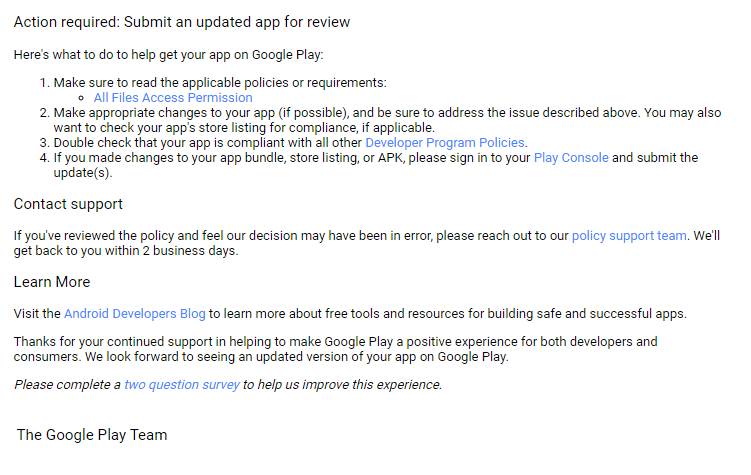Open the Developer Program Policies link
The image size is (751, 475).
coord(445,143)
